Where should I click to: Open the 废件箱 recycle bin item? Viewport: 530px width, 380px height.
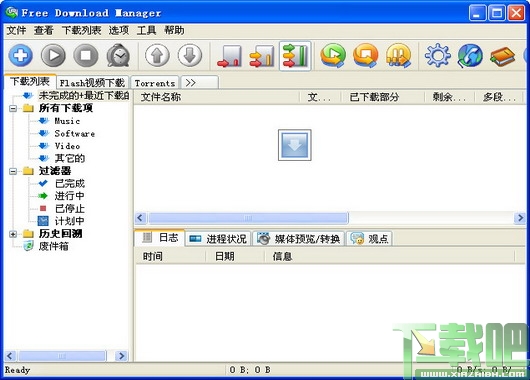(53, 246)
